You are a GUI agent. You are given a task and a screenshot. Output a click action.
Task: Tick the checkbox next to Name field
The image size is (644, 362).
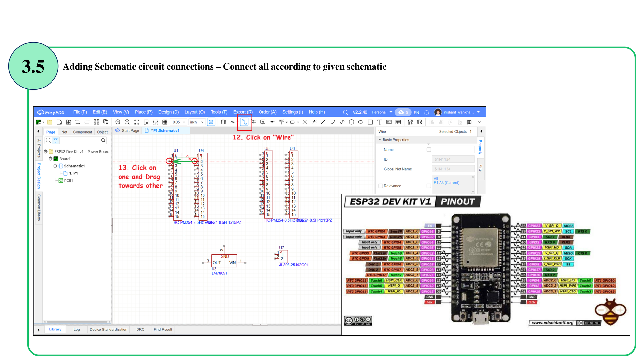[428, 150]
